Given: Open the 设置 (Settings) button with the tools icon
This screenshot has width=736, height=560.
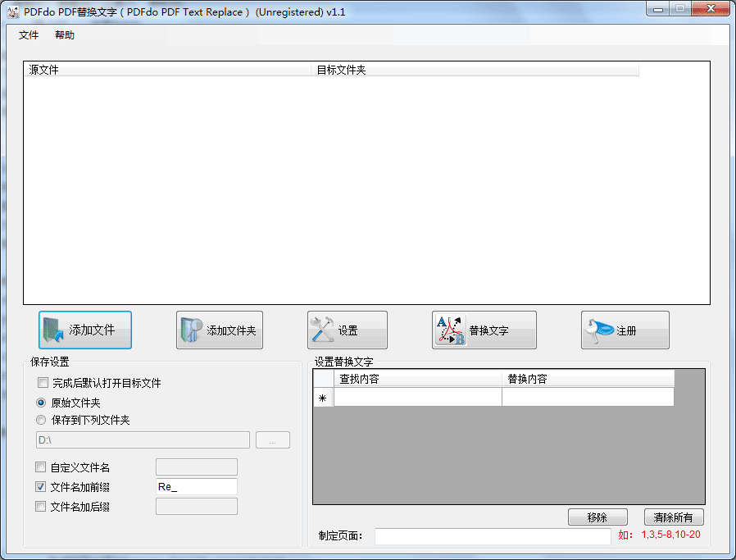Looking at the screenshot, I should 348,330.
